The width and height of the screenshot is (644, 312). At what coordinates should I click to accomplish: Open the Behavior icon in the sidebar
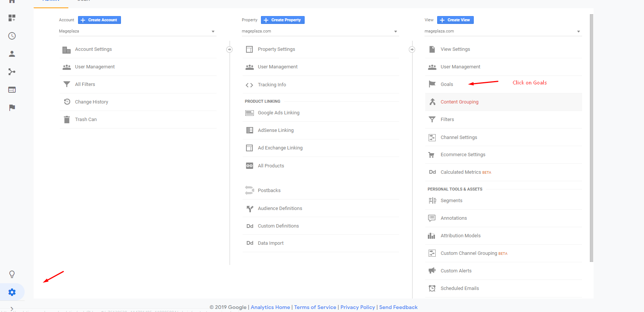pos(12,90)
